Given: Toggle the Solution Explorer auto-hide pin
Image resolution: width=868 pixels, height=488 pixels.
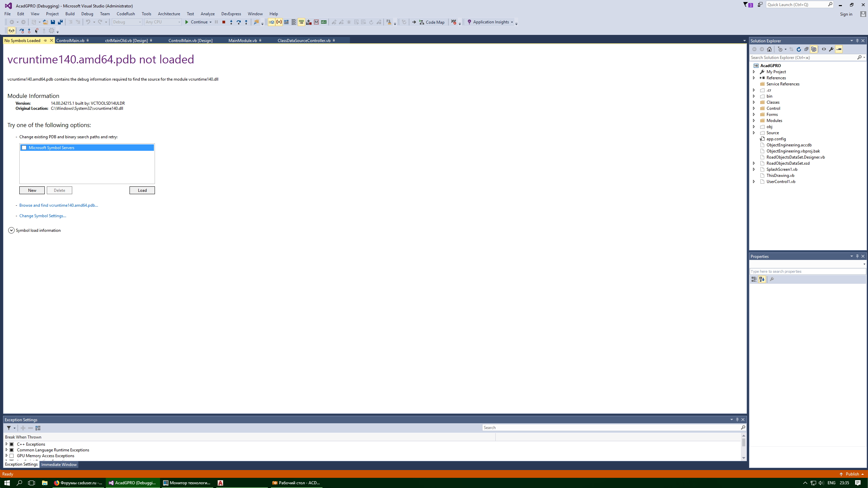Looking at the screenshot, I should point(857,41).
